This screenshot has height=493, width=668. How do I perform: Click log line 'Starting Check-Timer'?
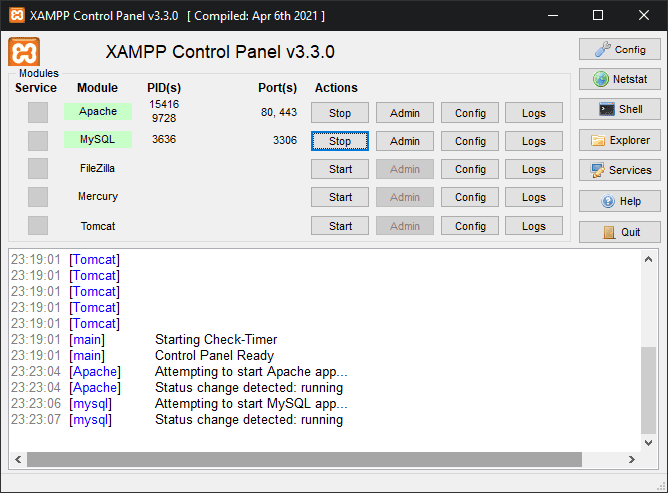pyautogui.click(x=216, y=339)
